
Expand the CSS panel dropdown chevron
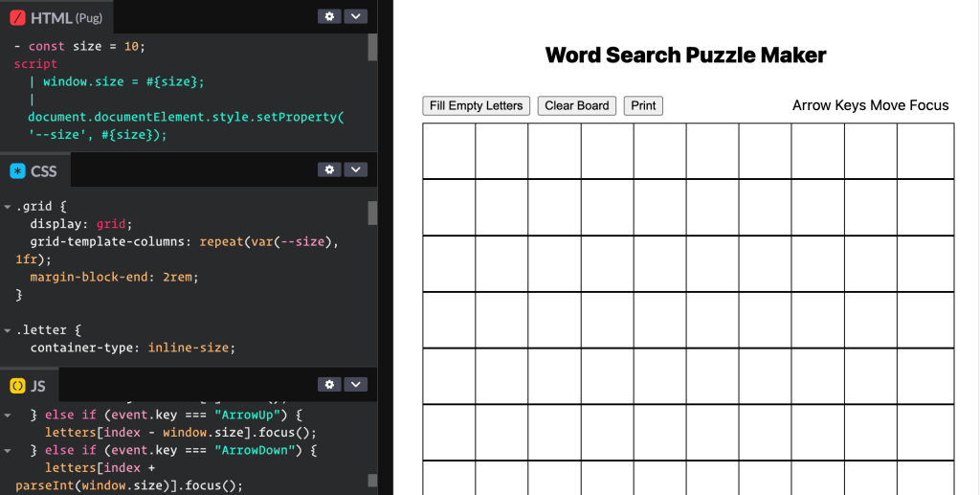[355, 169]
